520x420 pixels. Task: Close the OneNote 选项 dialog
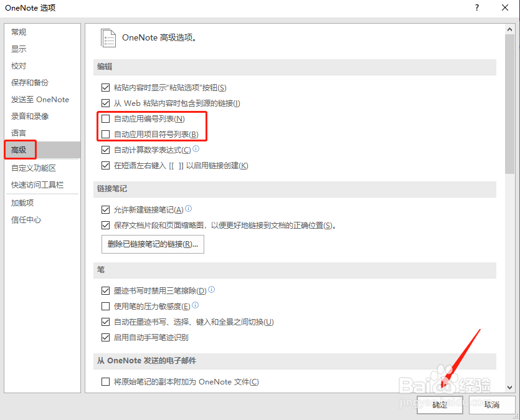(x=505, y=7)
